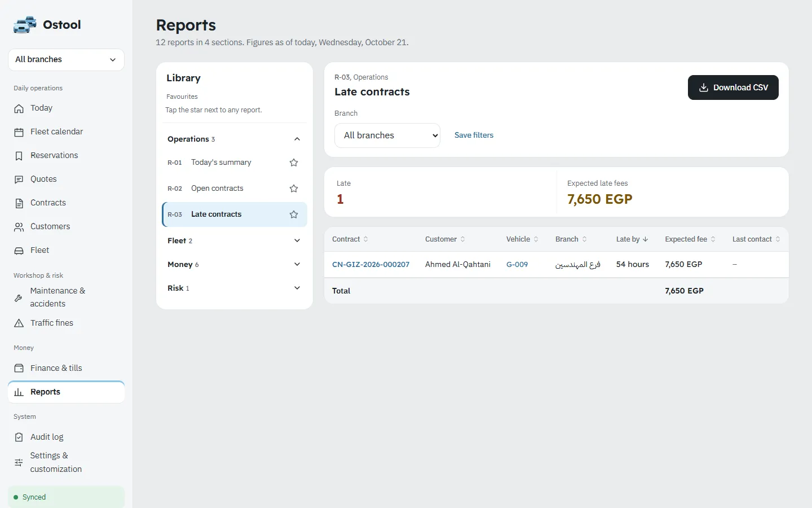Click the Contracts document icon

coord(19,203)
